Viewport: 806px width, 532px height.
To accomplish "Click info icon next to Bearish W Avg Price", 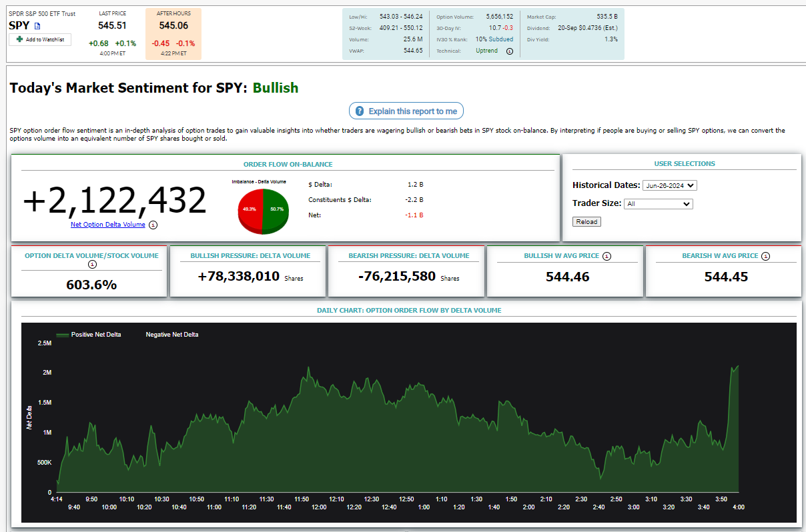I will coord(765,255).
